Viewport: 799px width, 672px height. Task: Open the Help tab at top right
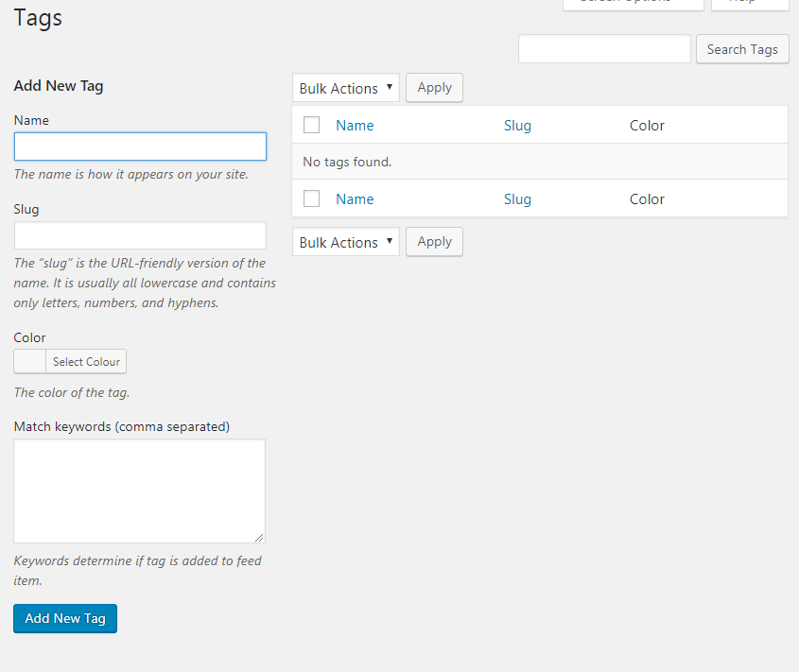pos(749,3)
